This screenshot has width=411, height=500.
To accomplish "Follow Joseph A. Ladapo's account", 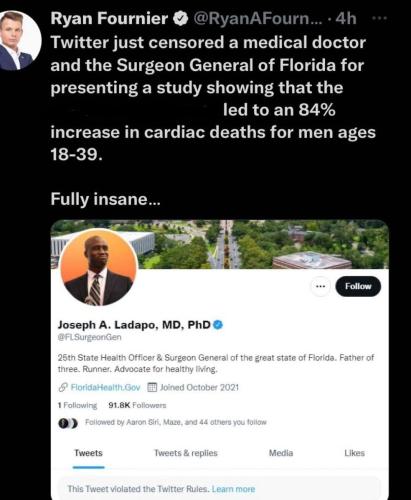I will pyautogui.click(x=358, y=286).
